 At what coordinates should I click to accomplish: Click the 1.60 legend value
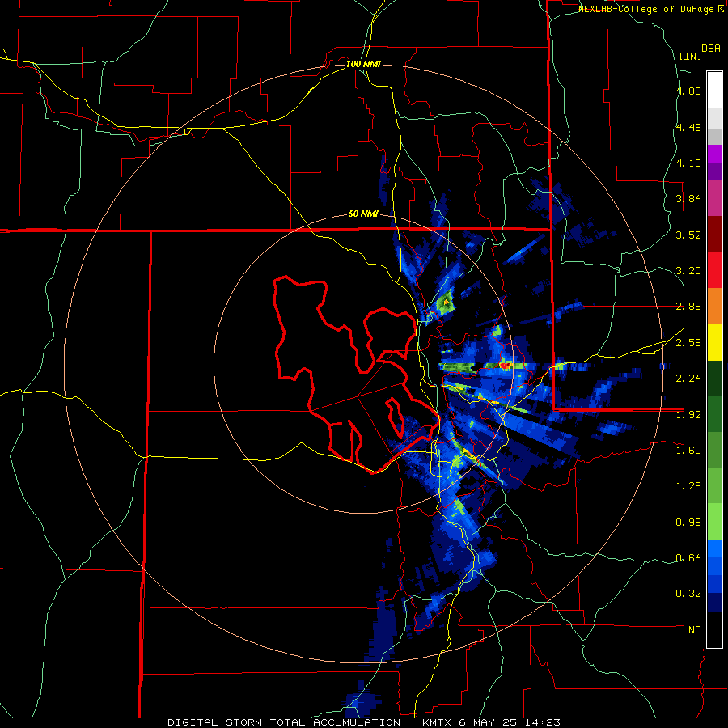688,451
